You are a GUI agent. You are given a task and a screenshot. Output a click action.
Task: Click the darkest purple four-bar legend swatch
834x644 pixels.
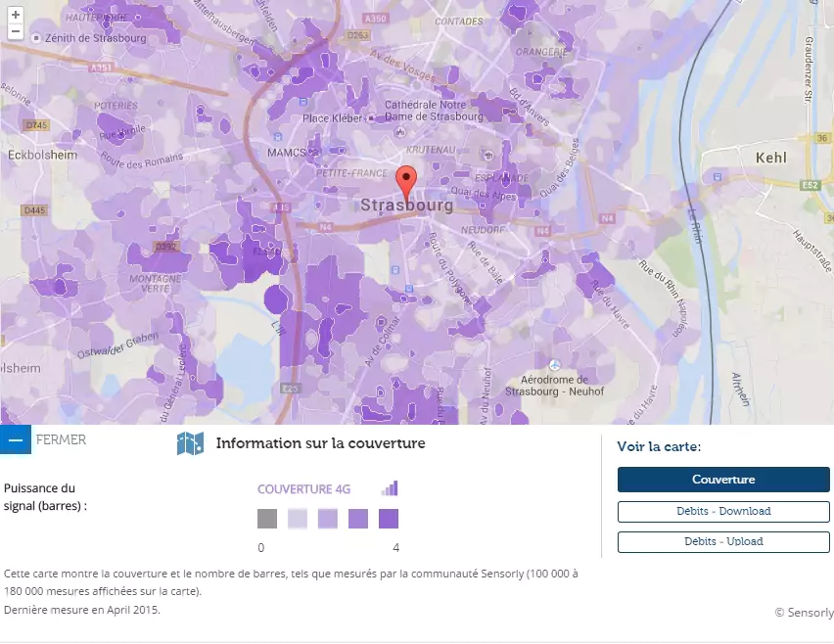click(x=389, y=519)
